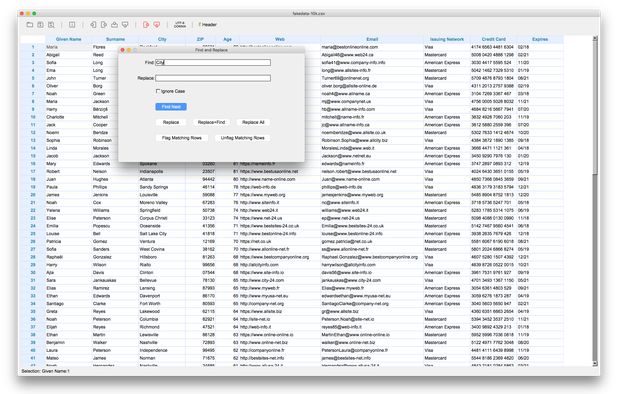Screen dimensions: 618x394
Task: Select row number 41 header
Action: click(33, 358)
